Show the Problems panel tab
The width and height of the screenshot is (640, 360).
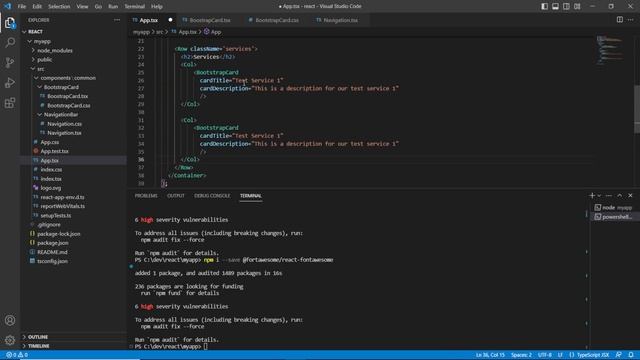click(146, 196)
